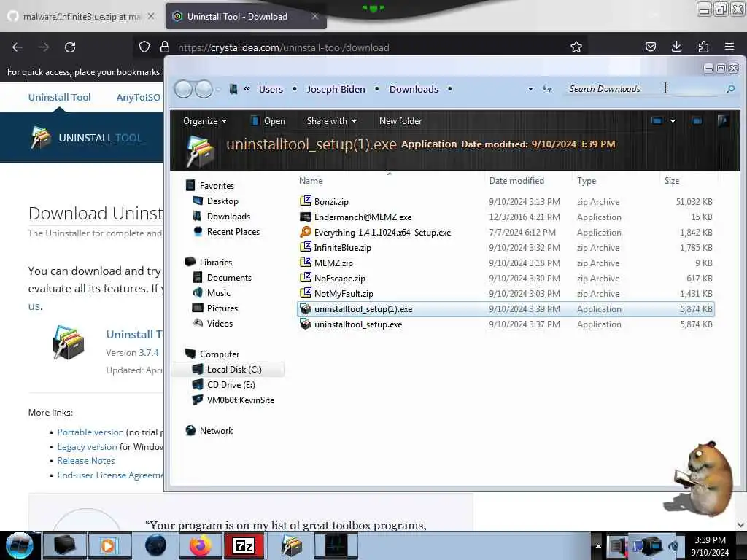Close the Uninstall Tool - Download tab
Viewport: 747px width, 560px height.
[x=315, y=16]
